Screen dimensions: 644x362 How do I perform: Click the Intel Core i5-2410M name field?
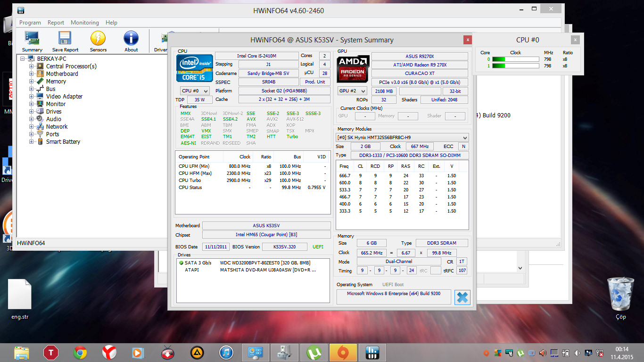pos(257,56)
